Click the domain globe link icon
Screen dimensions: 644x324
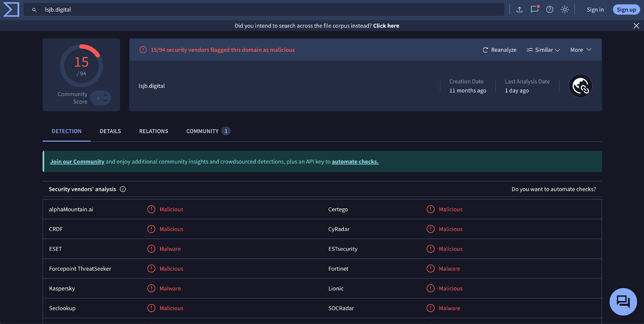[x=580, y=86]
